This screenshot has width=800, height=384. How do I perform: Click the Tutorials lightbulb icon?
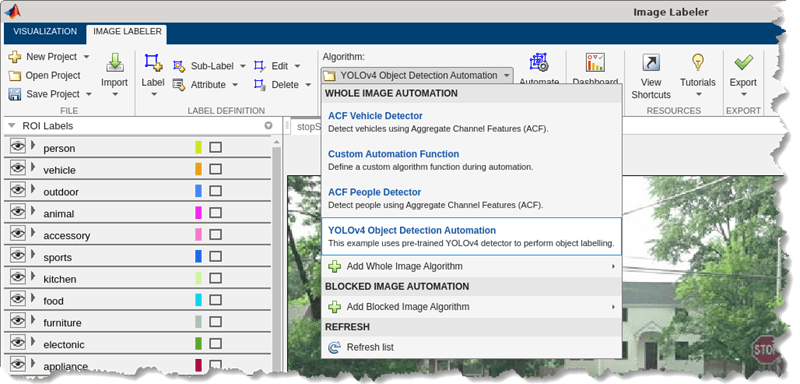pos(697,62)
